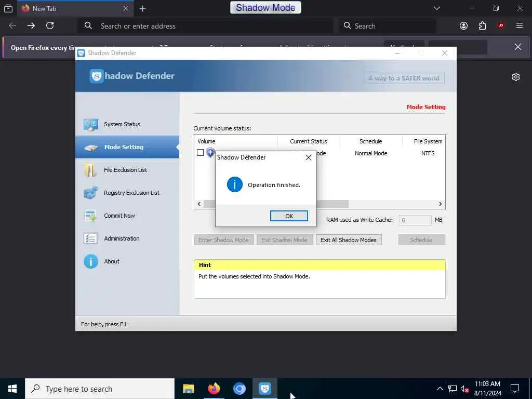Click the Shadow Defender title bar icon
The height and width of the screenshot is (399, 532).
tap(81, 53)
